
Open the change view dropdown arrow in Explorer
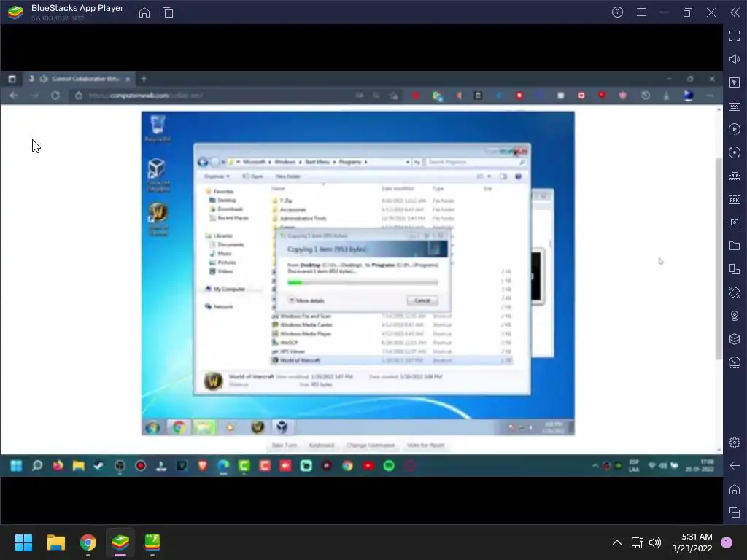[489, 176]
